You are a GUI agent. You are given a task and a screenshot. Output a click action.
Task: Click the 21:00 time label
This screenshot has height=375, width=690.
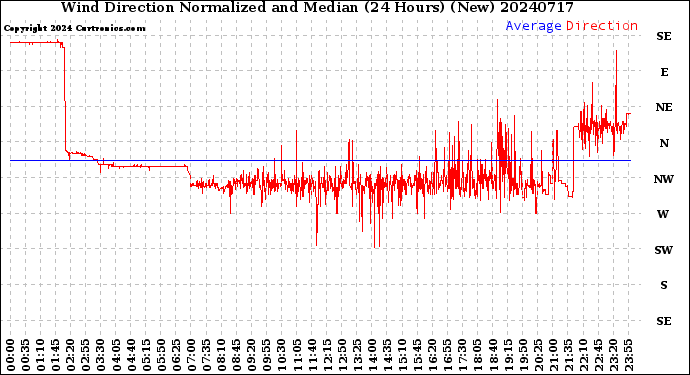[x=553, y=356]
